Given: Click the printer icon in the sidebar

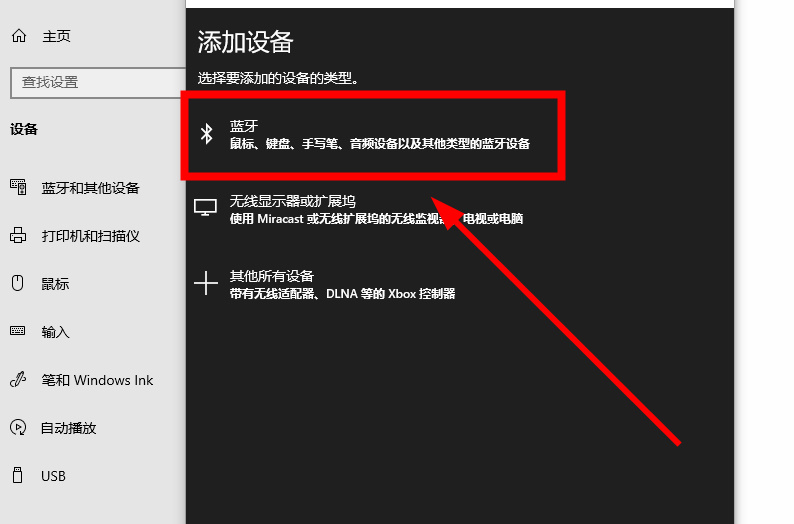Looking at the screenshot, I should (18, 236).
